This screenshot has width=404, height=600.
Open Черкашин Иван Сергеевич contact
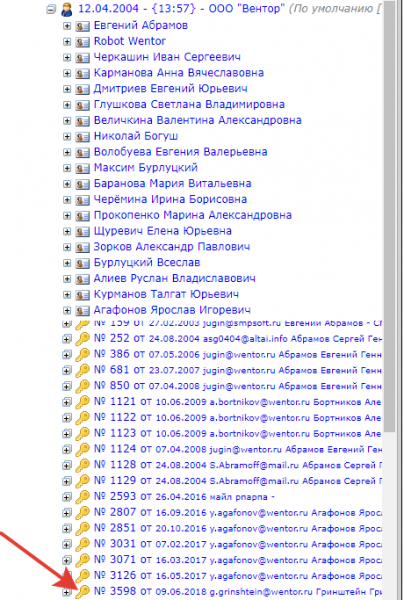(167, 57)
